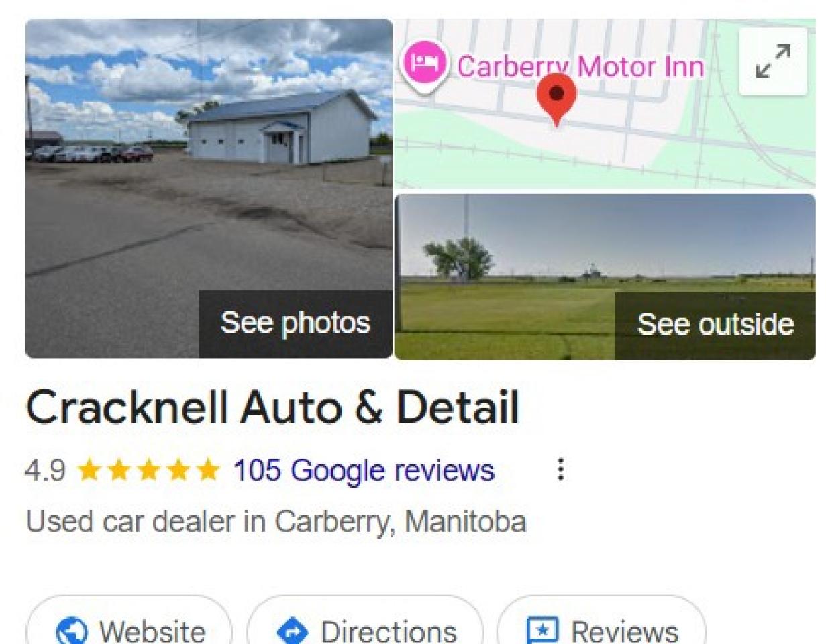The image size is (826, 644).
Task: Expand the map with the fullscreen arrows icon
Action: 773,61
